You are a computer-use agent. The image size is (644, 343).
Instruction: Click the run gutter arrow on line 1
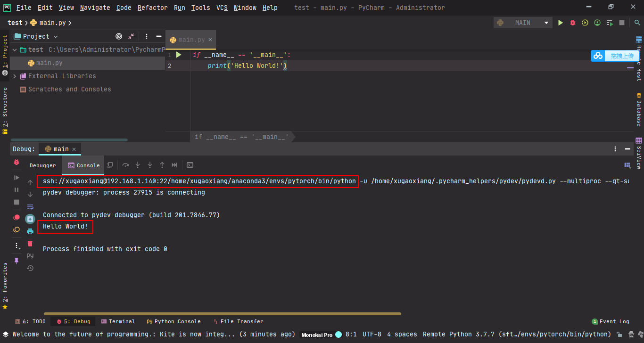(179, 55)
